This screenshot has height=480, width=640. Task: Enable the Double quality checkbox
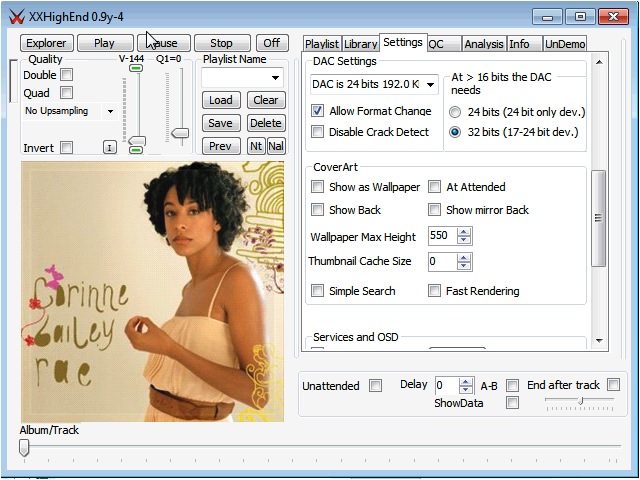click(67, 75)
